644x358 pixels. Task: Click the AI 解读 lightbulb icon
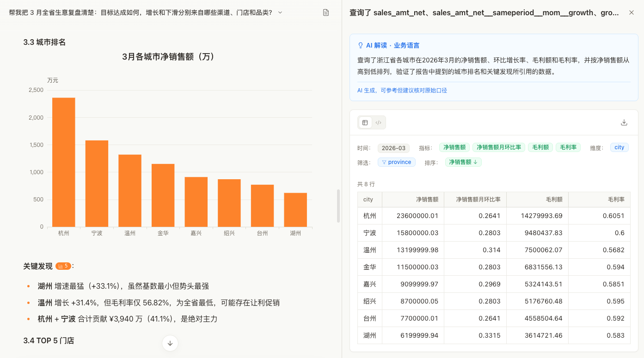pos(361,46)
